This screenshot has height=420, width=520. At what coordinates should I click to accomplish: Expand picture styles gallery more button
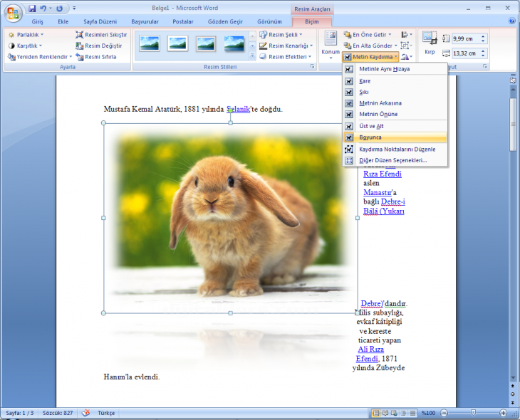(252, 56)
